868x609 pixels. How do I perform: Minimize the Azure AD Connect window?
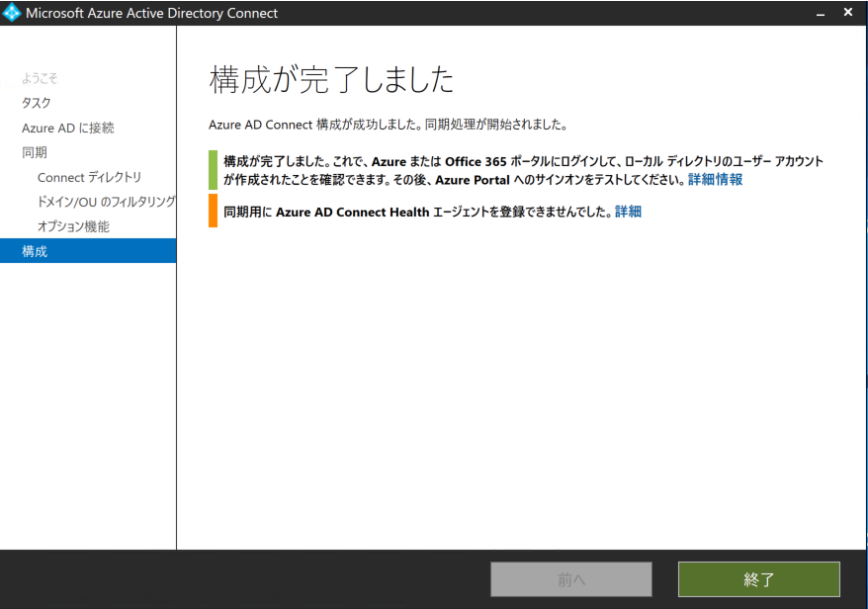pos(821,13)
